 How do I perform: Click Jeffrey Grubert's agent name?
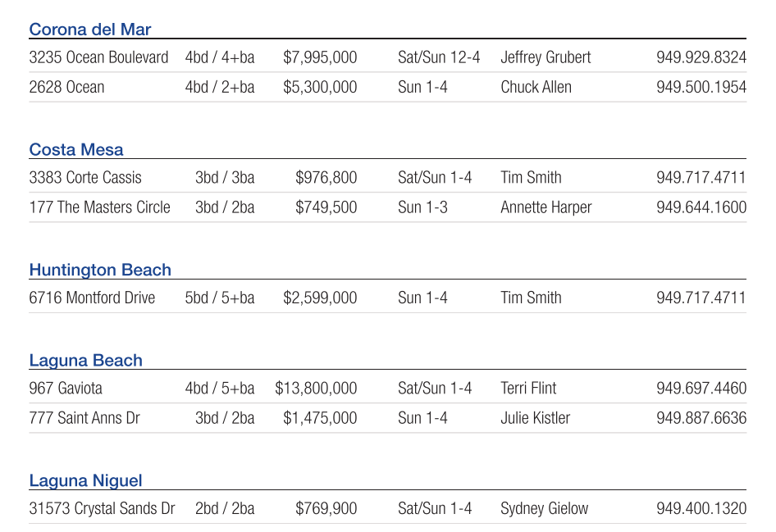pos(545,57)
